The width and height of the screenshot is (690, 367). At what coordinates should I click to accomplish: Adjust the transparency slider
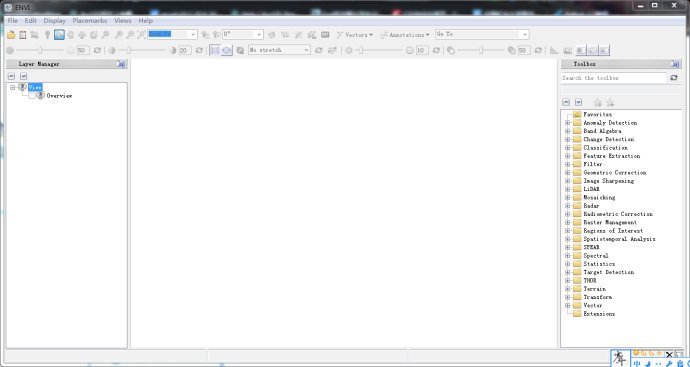point(481,51)
